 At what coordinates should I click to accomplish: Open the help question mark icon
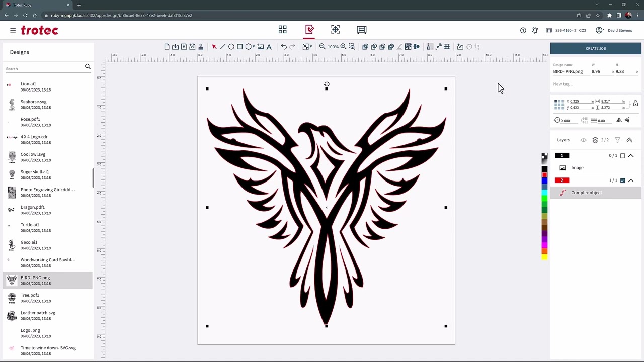[x=523, y=30]
